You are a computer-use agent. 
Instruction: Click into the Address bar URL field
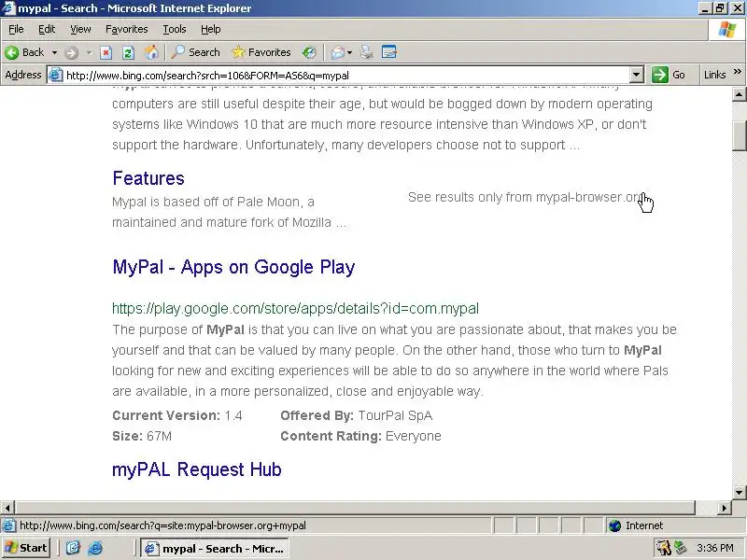pyautogui.click(x=345, y=76)
